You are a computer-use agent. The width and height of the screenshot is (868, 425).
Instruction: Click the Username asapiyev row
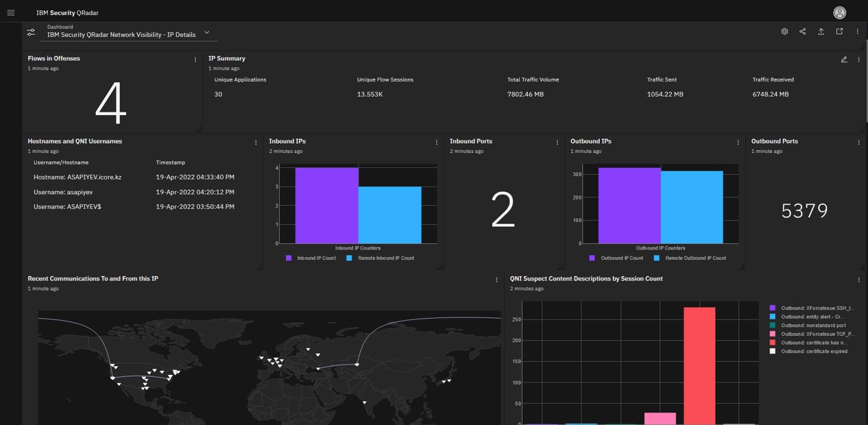tap(63, 193)
